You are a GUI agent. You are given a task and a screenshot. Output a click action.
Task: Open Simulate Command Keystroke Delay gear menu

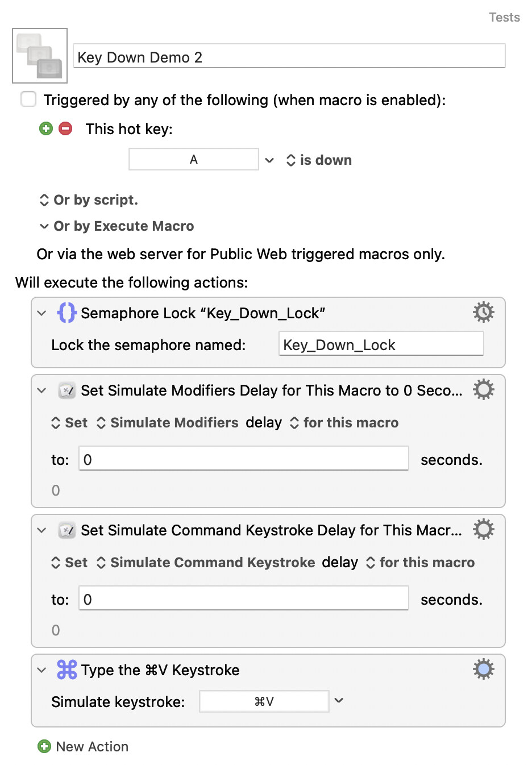[483, 529]
